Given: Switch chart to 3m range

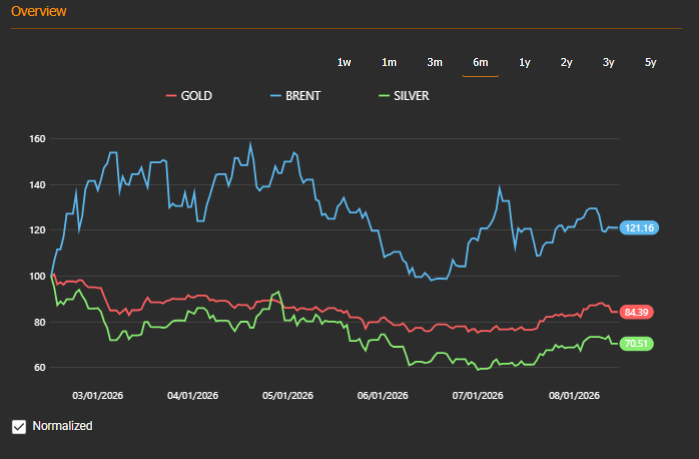Looking at the screenshot, I should tap(435, 62).
